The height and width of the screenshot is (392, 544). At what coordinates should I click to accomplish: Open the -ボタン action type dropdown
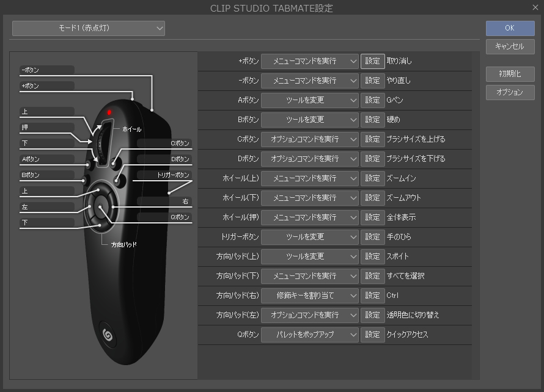309,81
